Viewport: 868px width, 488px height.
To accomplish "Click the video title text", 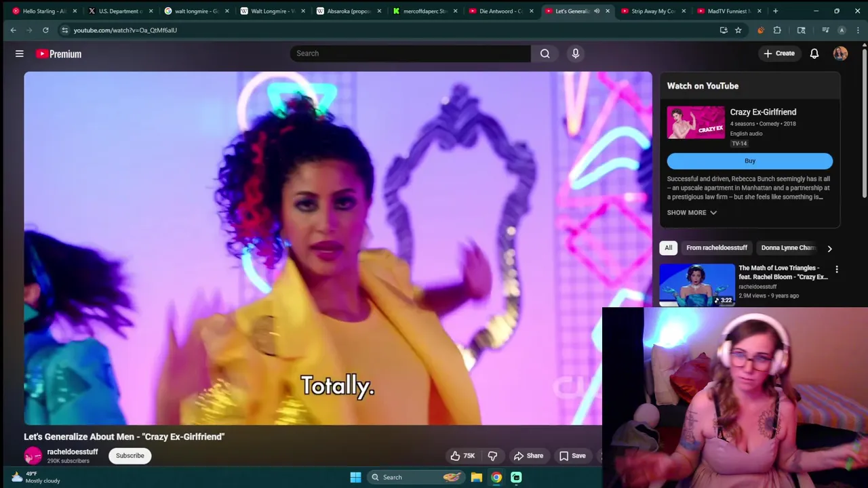I will [x=124, y=437].
